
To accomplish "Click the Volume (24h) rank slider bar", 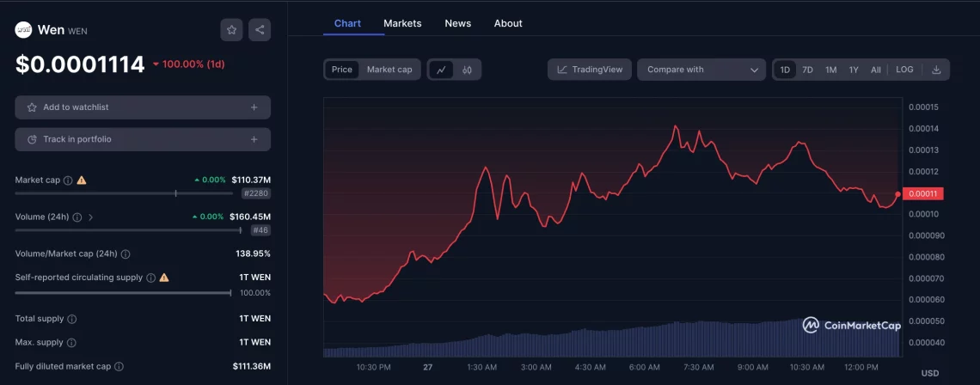I will point(128,230).
